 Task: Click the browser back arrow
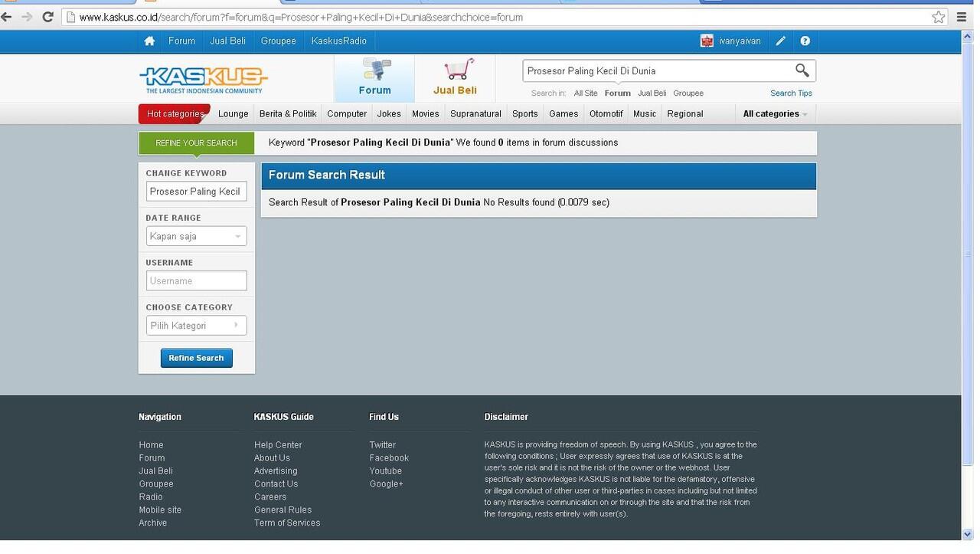7,17
